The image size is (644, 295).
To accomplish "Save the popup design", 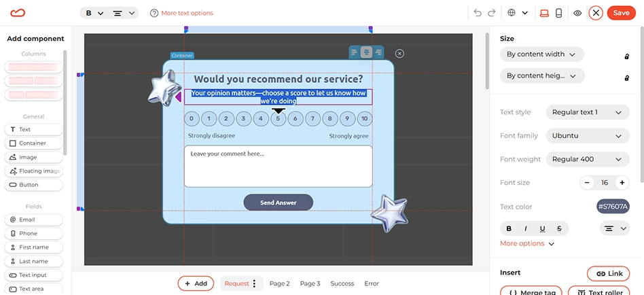I will tap(621, 13).
